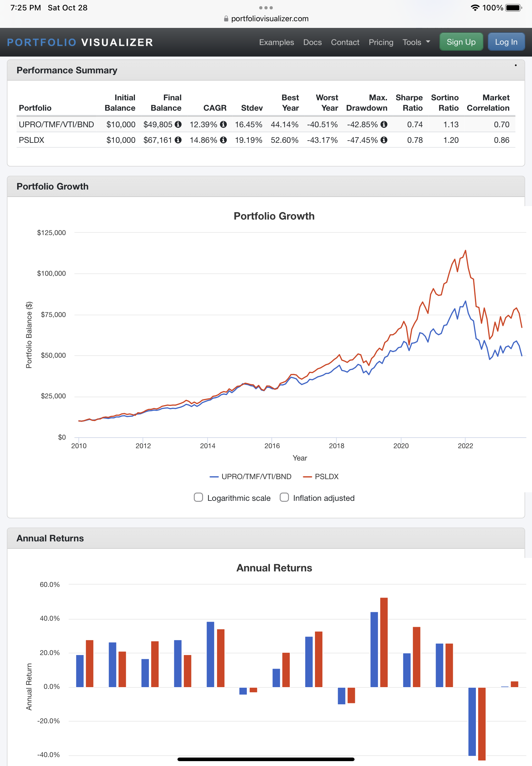The image size is (532, 766).
Task: Click info icon beside -42.85% max drawdown
Action: pyautogui.click(x=384, y=124)
